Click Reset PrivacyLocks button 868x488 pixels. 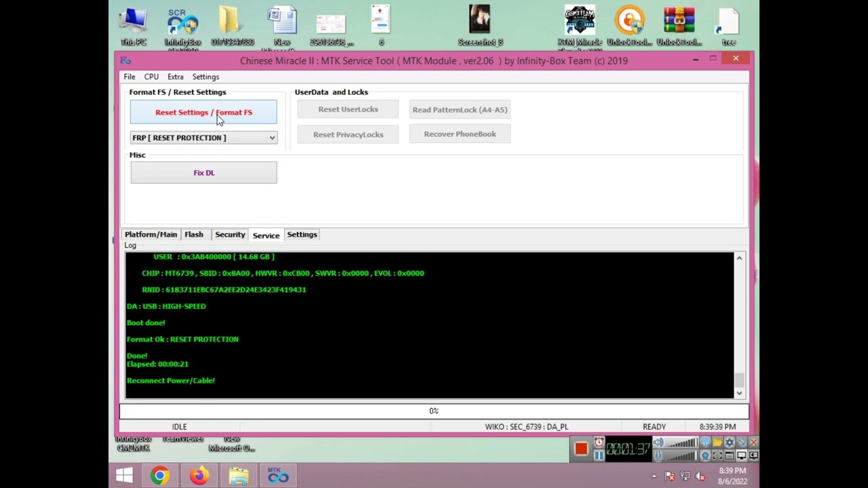348,134
